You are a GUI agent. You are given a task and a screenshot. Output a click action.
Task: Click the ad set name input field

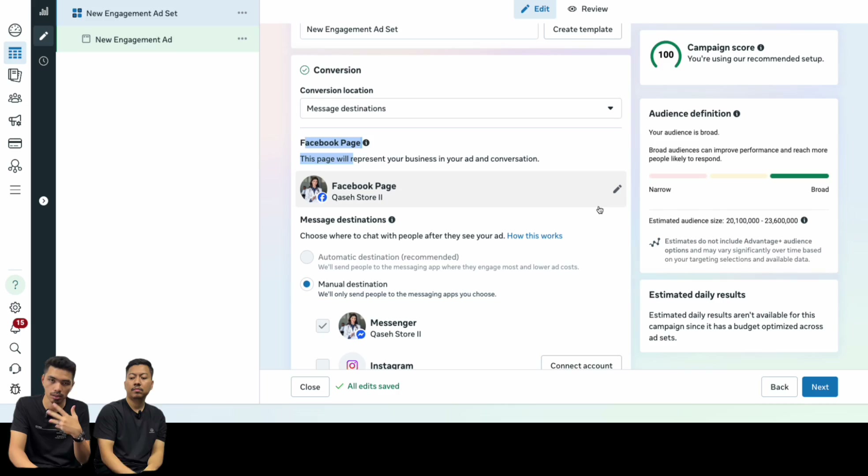(419, 30)
